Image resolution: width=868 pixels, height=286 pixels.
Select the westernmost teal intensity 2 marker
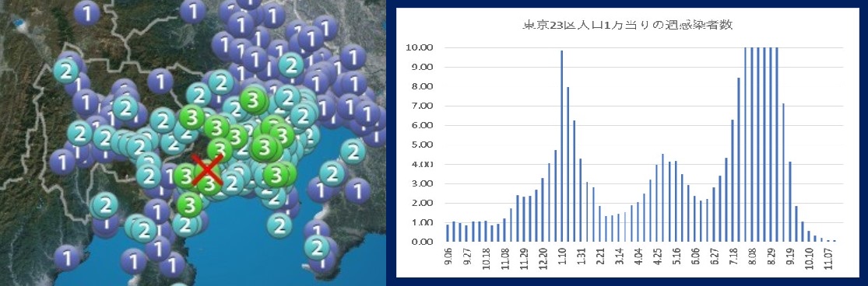tap(66, 71)
